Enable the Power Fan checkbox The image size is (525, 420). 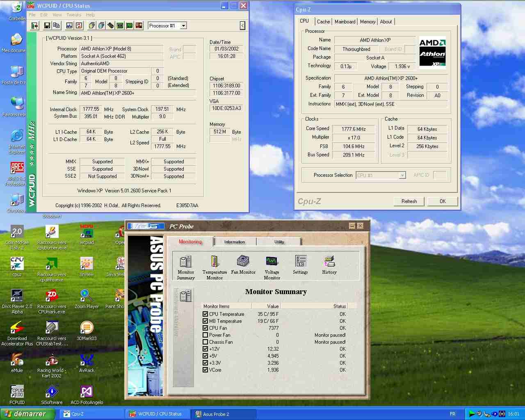point(205,335)
